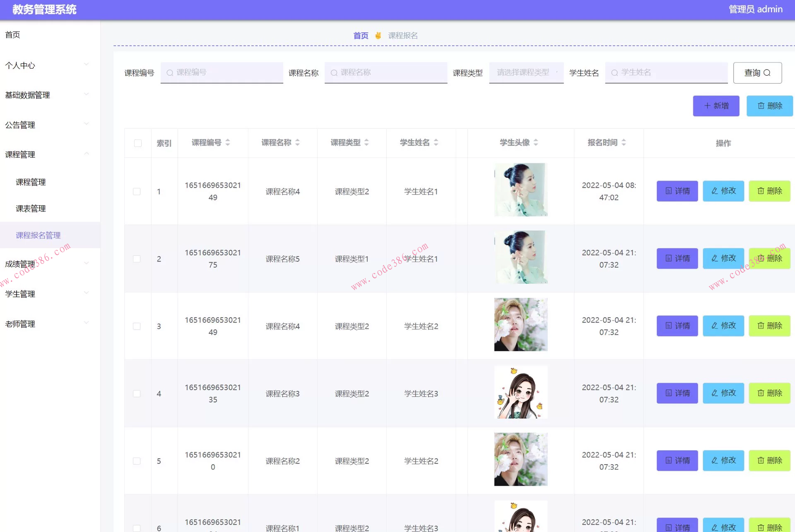Click the sort arrows on 报名时间 column
795x532 pixels.
tap(624, 142)
